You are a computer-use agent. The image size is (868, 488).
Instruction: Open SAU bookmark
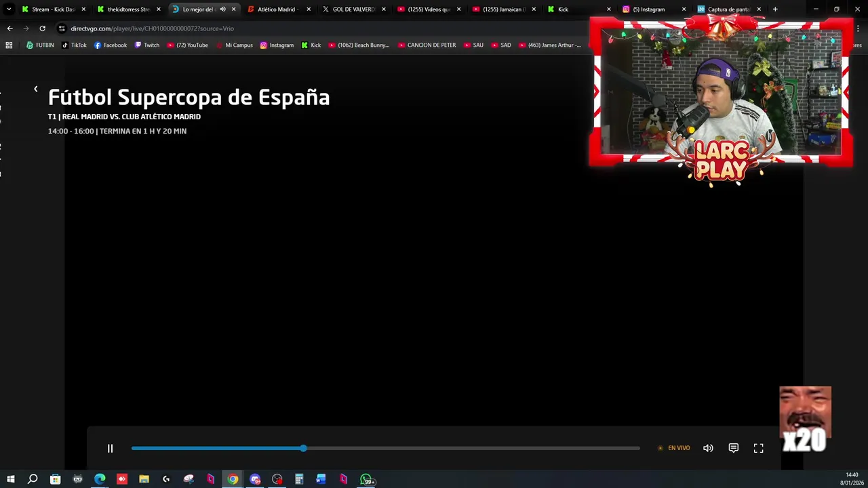[474, 45]
